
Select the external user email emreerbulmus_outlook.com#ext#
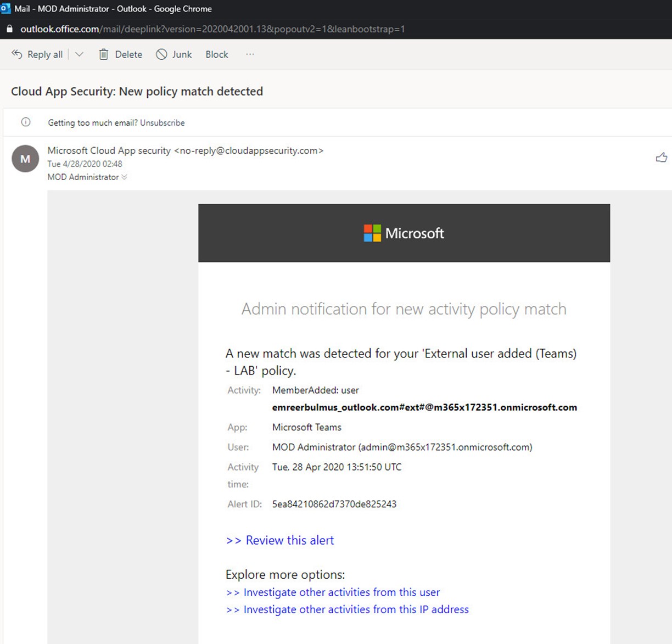click(x=424, y=407)
